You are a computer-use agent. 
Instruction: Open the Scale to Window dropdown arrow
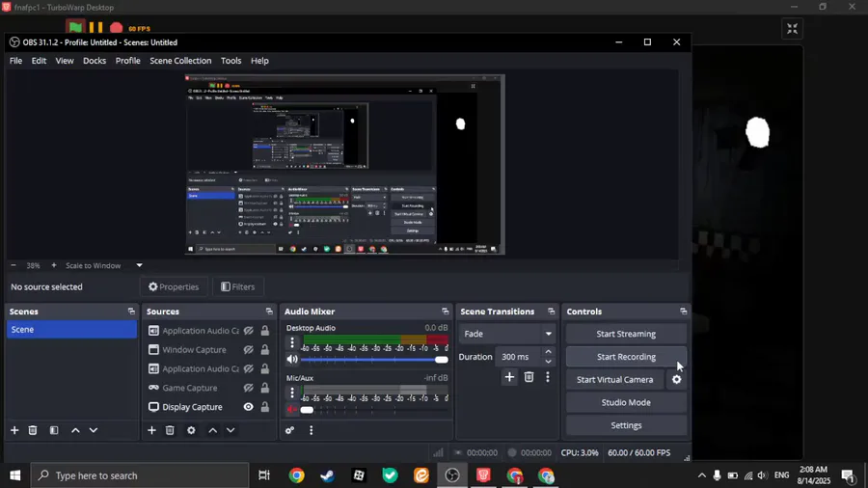coord(140,265)
